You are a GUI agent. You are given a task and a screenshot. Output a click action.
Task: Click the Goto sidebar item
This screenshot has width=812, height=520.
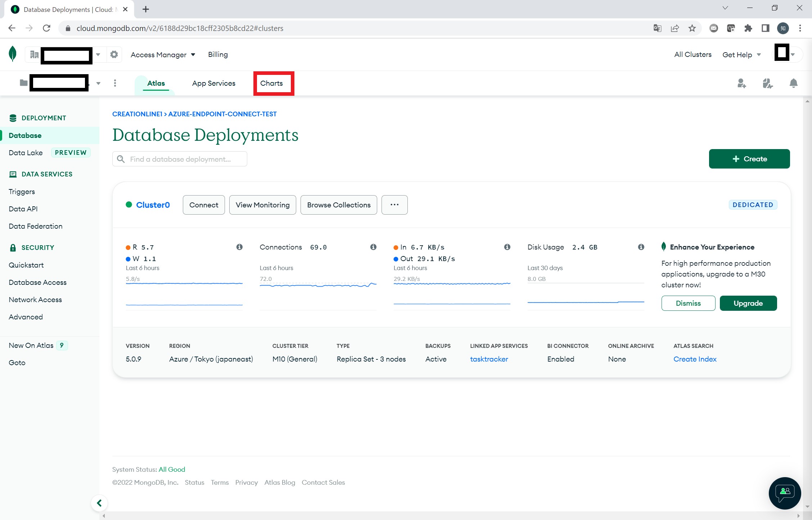pyautogui.click(x=17, y=363)
